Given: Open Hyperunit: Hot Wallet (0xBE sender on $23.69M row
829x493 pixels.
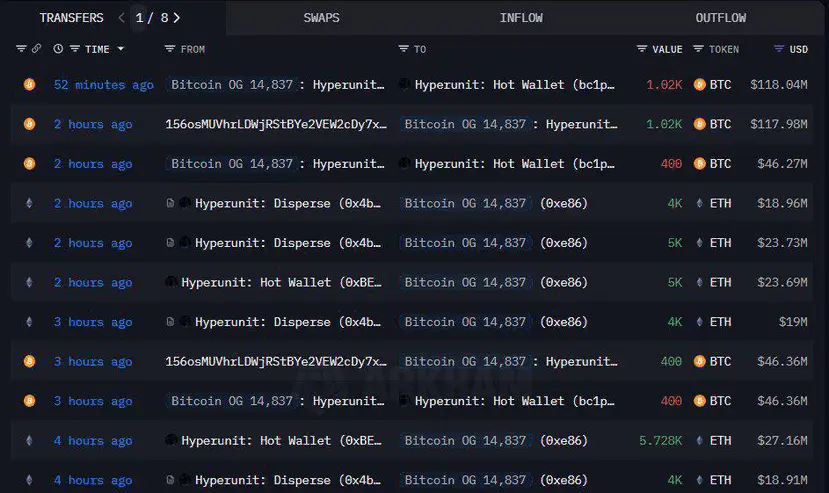Looking at the screenshot, I should point(281,282).
